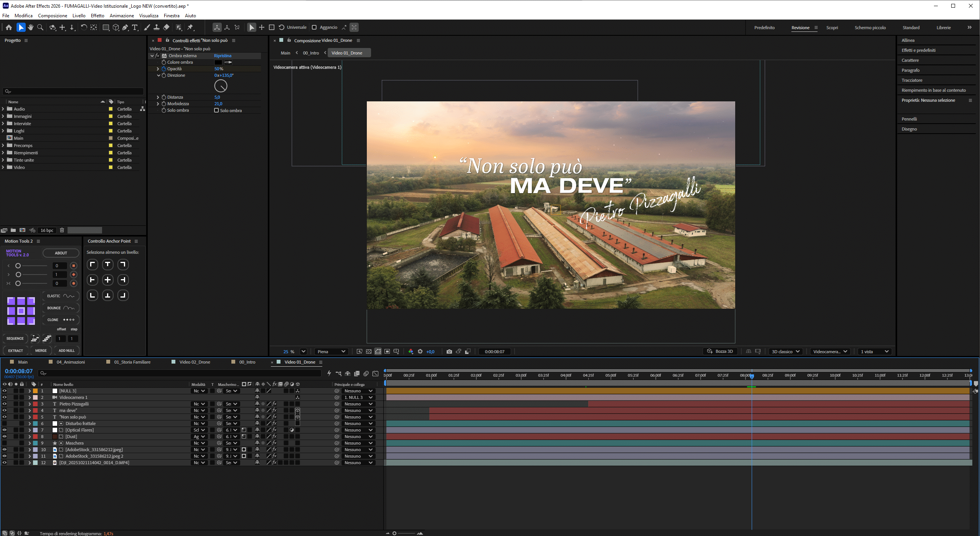The height and width of the screenshot is (536, 980).
Task: Toggle the Aggancio snapping checkbox
Action: (314, 27)
